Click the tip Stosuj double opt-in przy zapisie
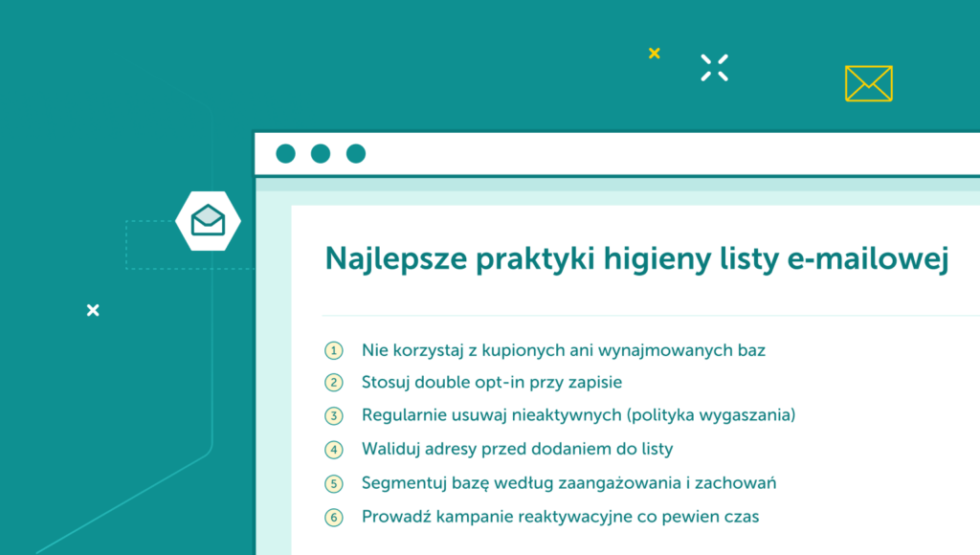This screenshot has height=555, width=980. [491, 383]
